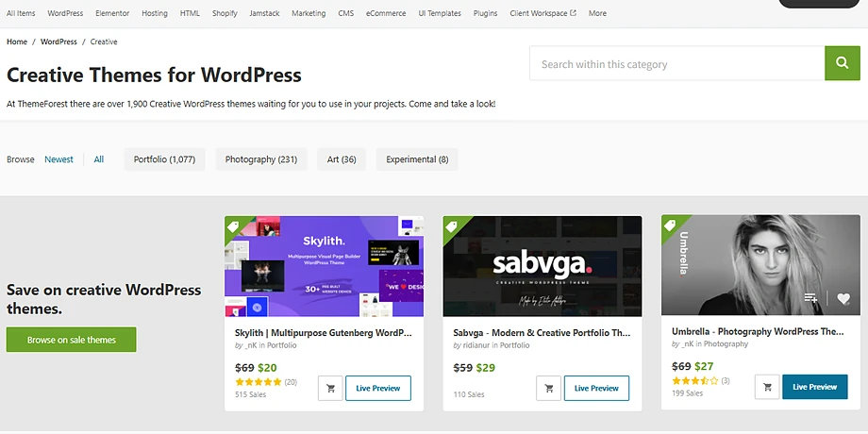Screen dimensions: 868x434
Task: Click the sale tag on Umbrella thumbnail
Action: tap(669, 225)
